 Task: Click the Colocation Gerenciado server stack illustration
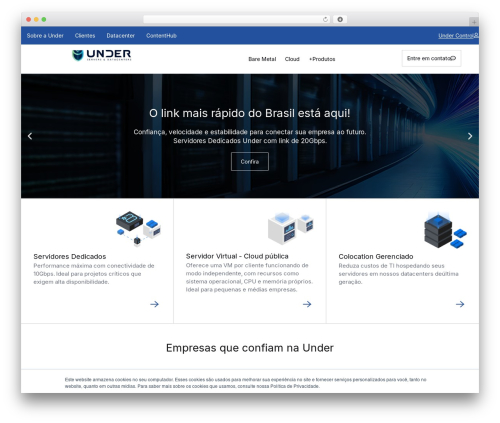point(445,230)
